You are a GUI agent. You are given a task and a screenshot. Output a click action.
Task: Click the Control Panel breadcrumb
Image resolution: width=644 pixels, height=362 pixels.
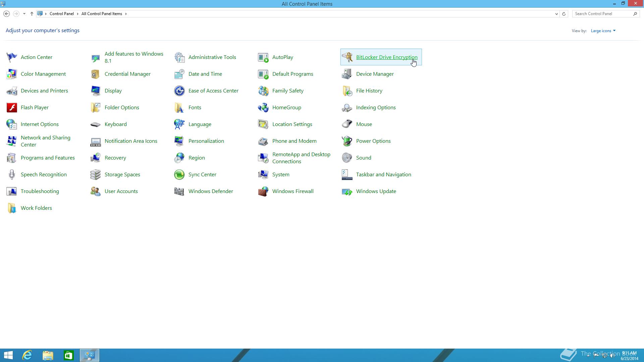(x=62, y=14)
